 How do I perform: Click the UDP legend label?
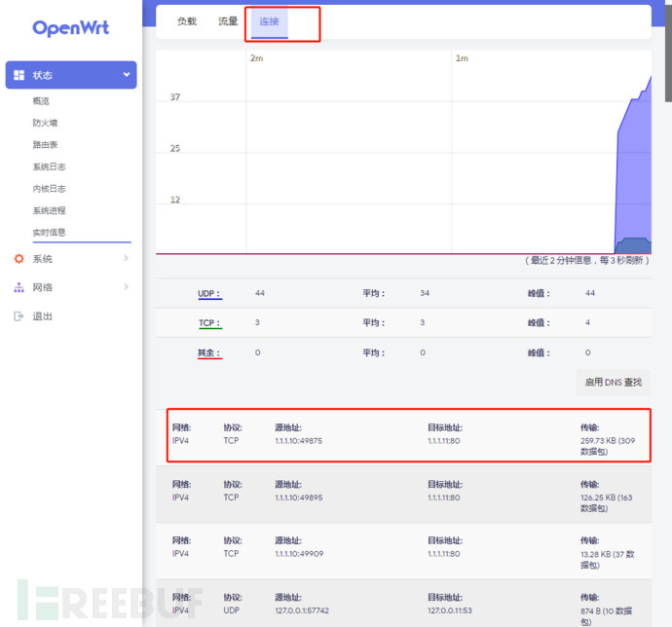tap(208, 293)
